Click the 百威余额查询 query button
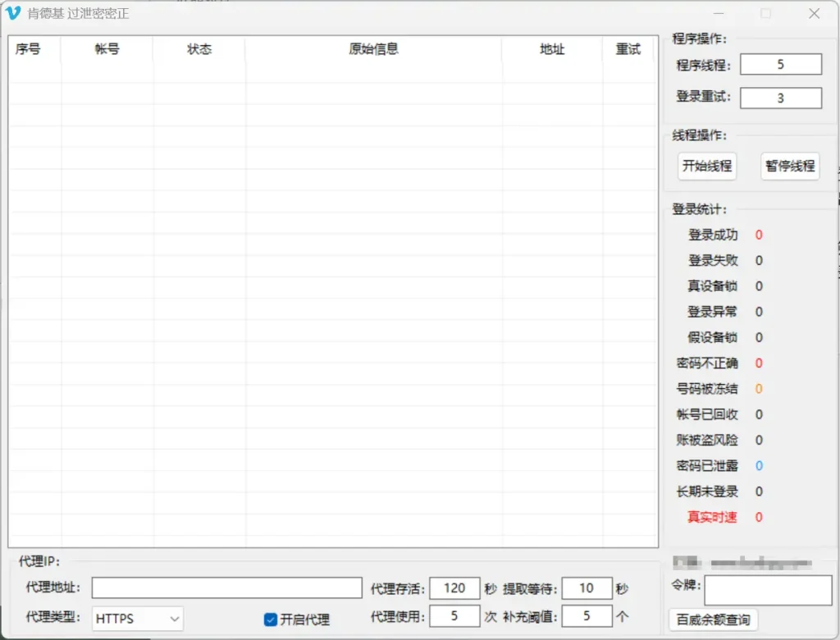This screenshot has height=640, width=840. click(x=713, y=619)
